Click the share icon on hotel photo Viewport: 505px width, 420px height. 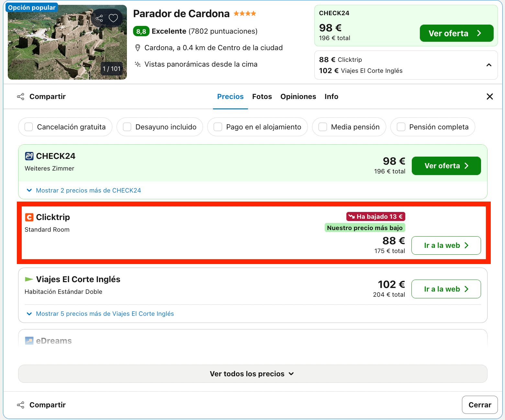99,18
